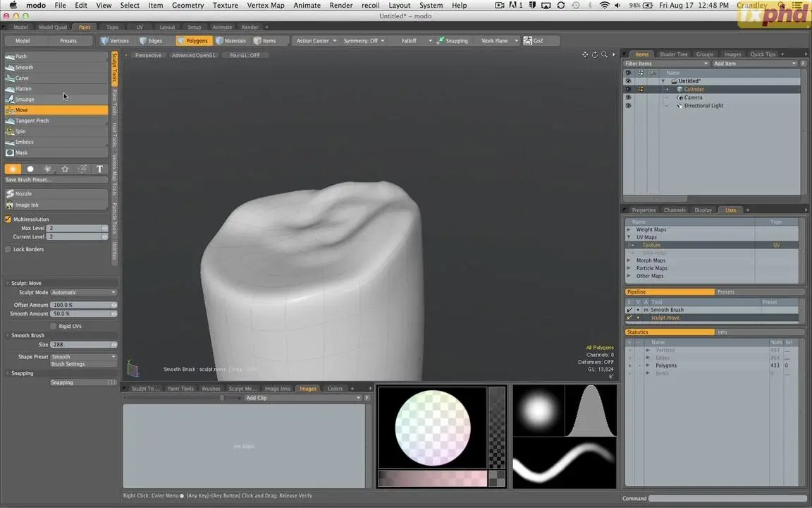Select the Carve sculpt tool
Screen dimensions: 812x508
point(56,78)
